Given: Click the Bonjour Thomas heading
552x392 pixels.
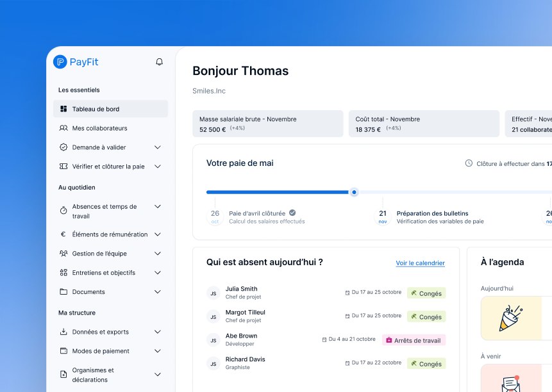Looking at the screenshot, I should [x=240, y=71].
